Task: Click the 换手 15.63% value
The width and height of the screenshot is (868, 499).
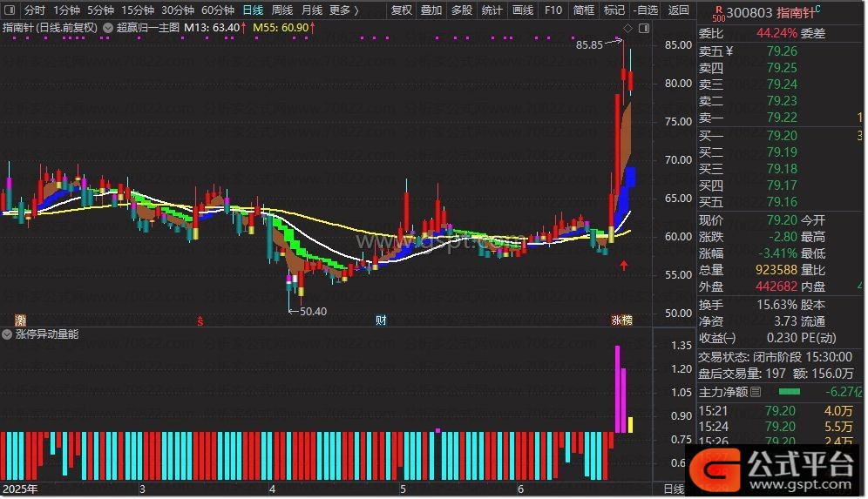Action: (776, 305)
